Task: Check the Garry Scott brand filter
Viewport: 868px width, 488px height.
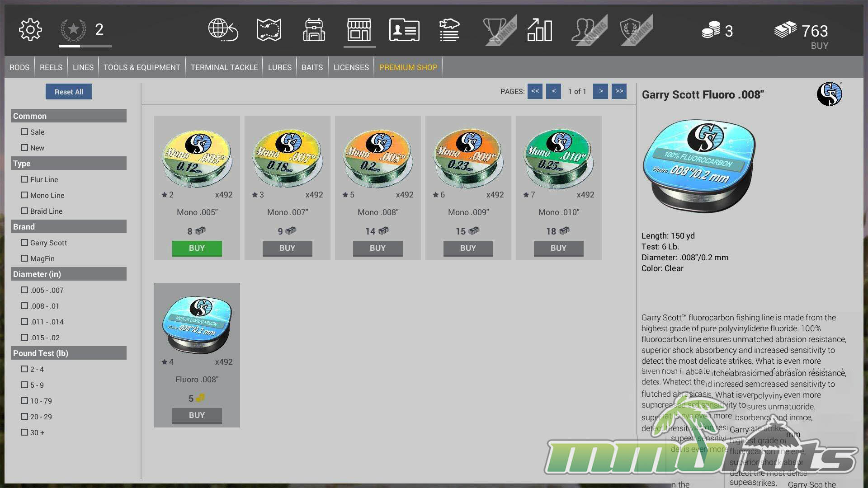Action: pos(25,243)
